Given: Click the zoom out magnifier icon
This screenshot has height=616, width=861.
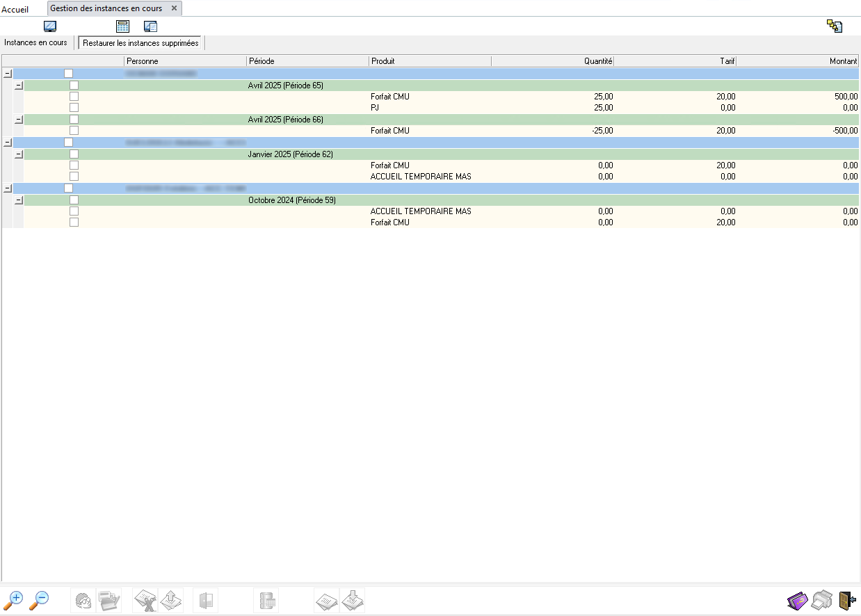Looking at the screenshot, I should pos(40,600).
